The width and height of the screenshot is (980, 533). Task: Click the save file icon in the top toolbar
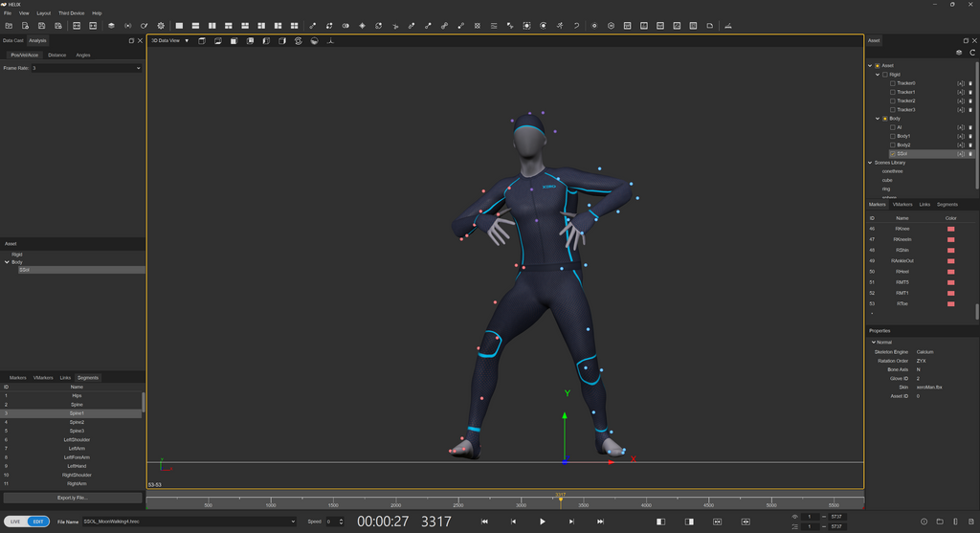(x=41, y=26)
